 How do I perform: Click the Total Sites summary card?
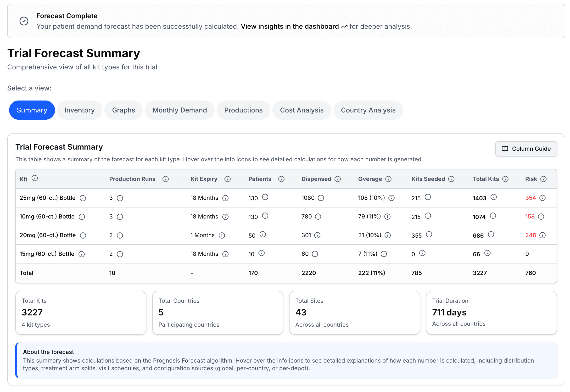(x=354, y=313)
